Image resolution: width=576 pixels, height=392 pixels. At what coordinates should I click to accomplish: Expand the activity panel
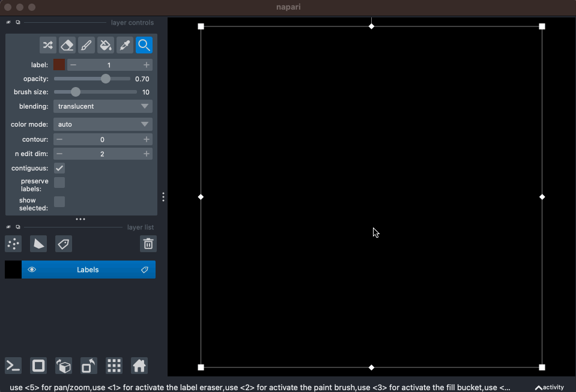click(548, 387)
